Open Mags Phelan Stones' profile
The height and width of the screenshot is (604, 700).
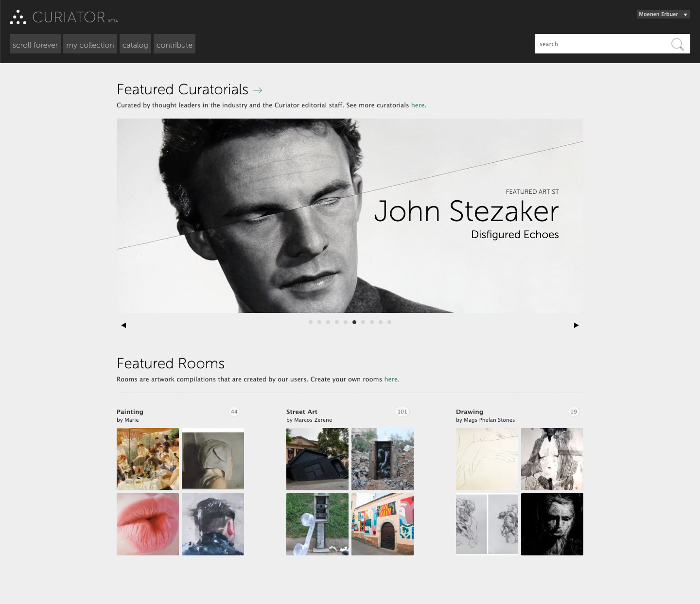tap(489, 420)
